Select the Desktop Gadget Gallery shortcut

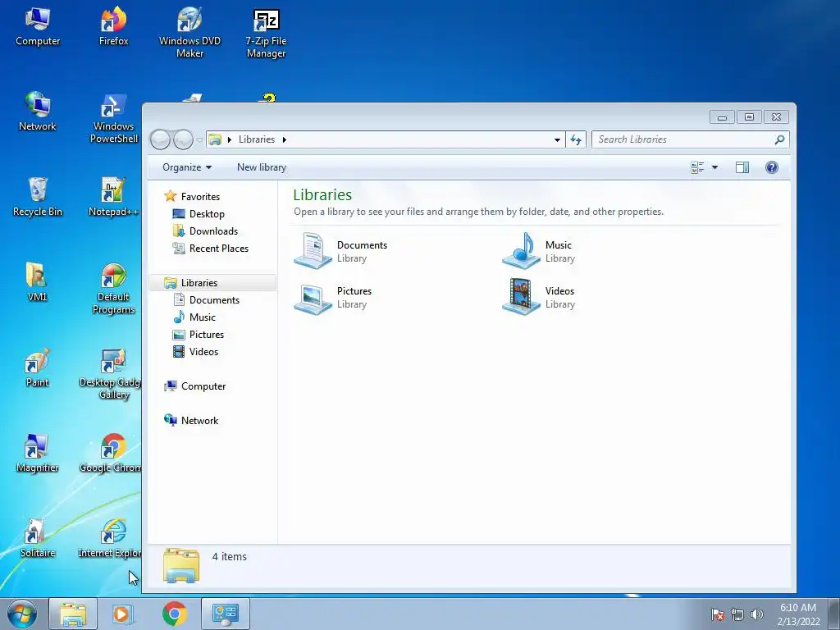tap(111, 374)
